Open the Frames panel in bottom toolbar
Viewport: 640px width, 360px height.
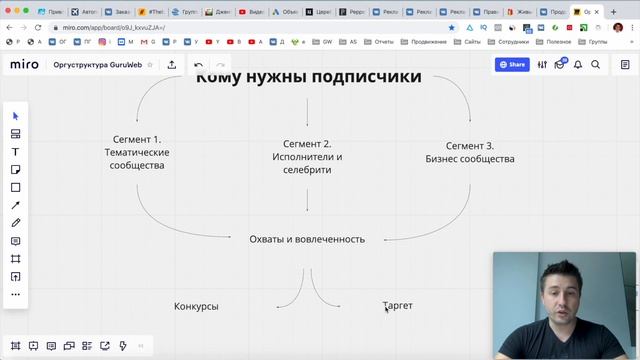(x=16, y=346)
